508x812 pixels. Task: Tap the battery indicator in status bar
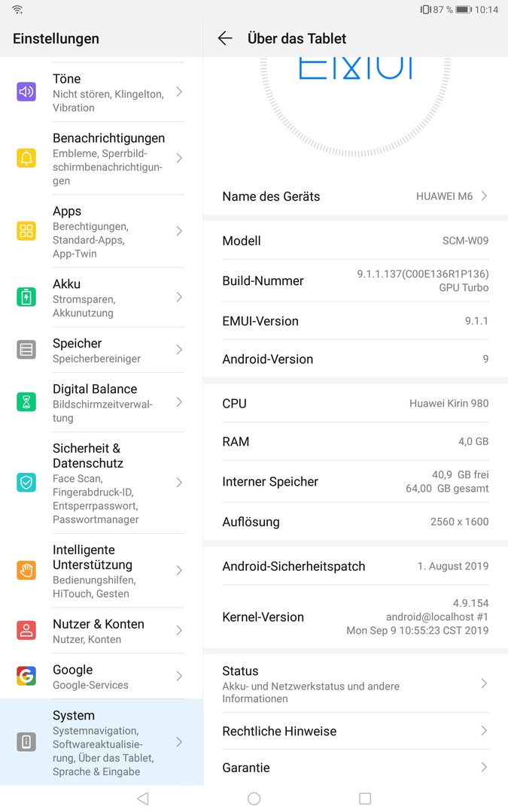(x=464, y=9)
